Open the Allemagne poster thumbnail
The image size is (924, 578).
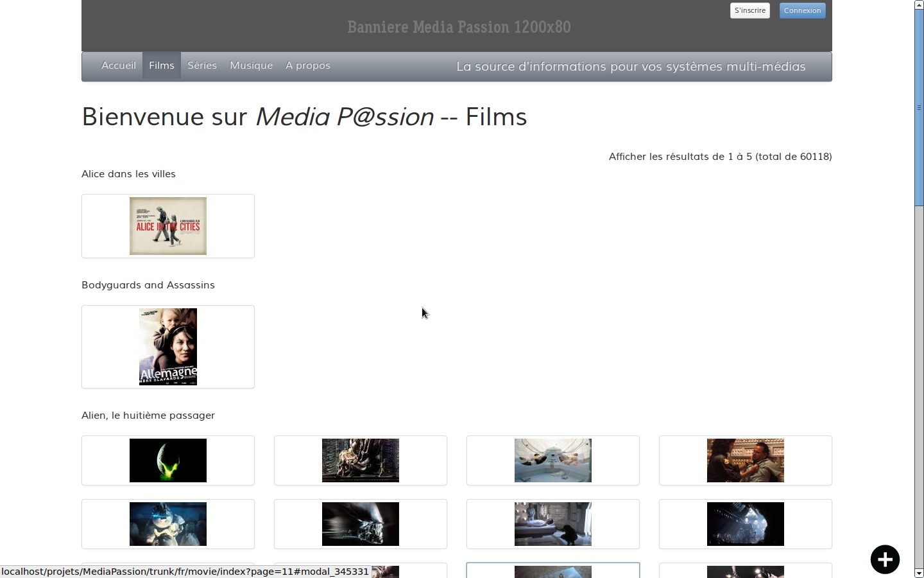pos(168,347)
